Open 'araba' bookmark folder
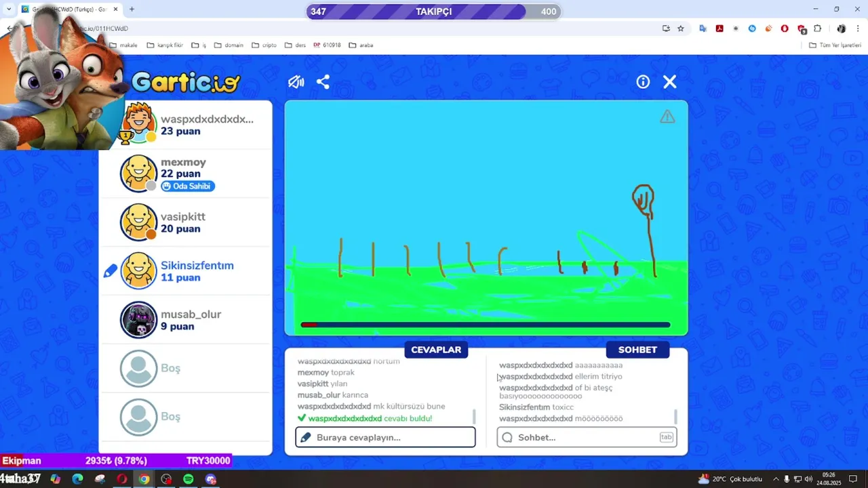 click(x=361, y=45)
